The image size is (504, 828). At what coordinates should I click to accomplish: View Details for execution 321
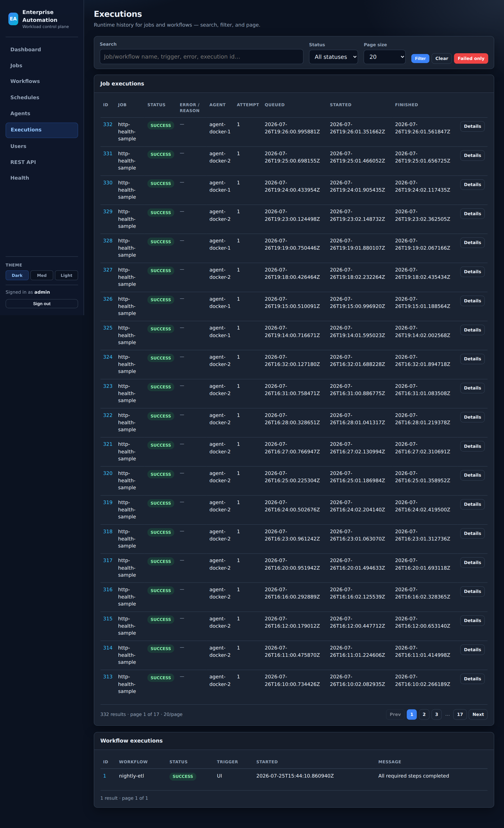point(472,446)
